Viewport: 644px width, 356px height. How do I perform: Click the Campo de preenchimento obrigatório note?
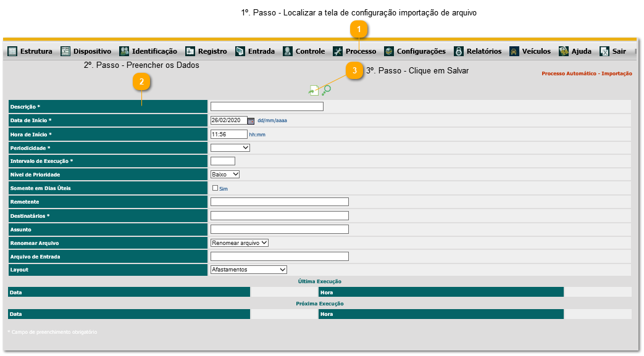[x=52, y=332]
